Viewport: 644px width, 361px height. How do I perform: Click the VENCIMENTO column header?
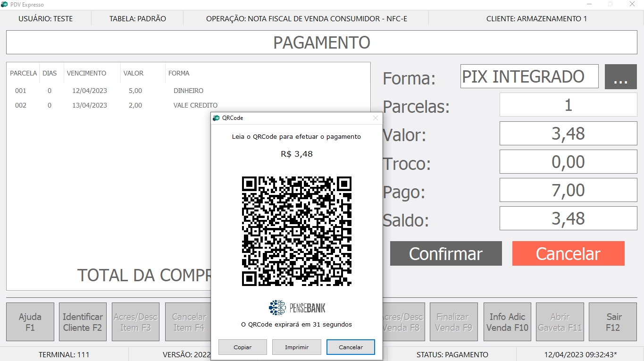point(87,73)
